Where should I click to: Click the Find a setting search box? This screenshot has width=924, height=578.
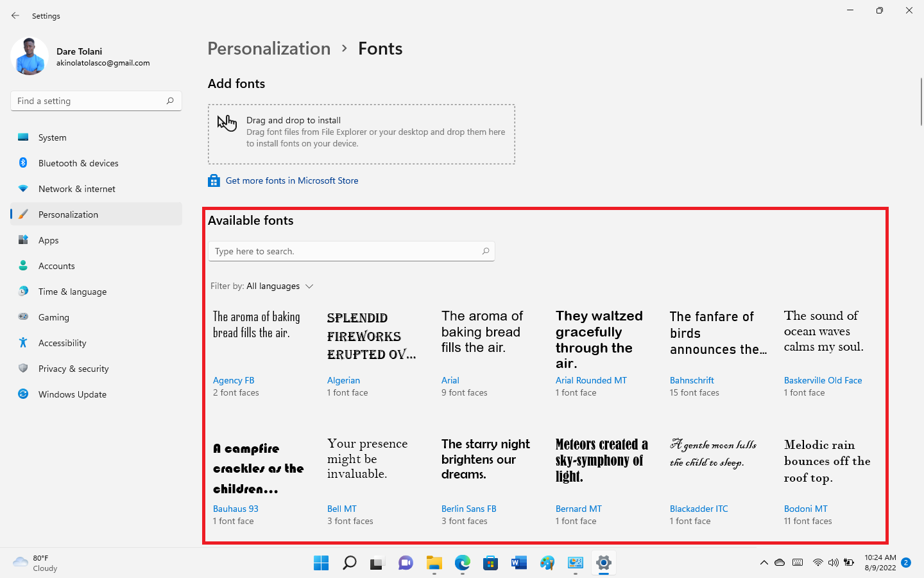(x=96, y=101)
